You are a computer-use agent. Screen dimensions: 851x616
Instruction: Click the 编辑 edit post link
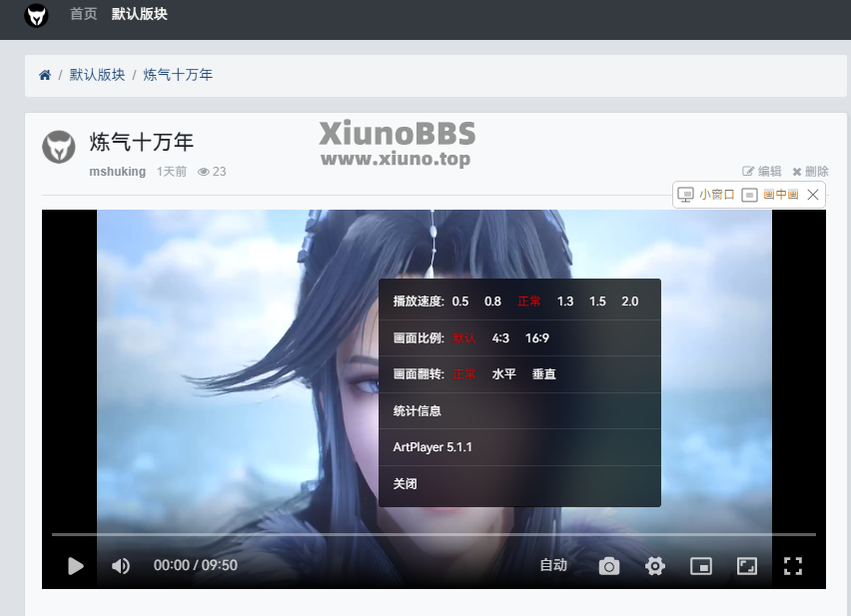pos(761,172)
